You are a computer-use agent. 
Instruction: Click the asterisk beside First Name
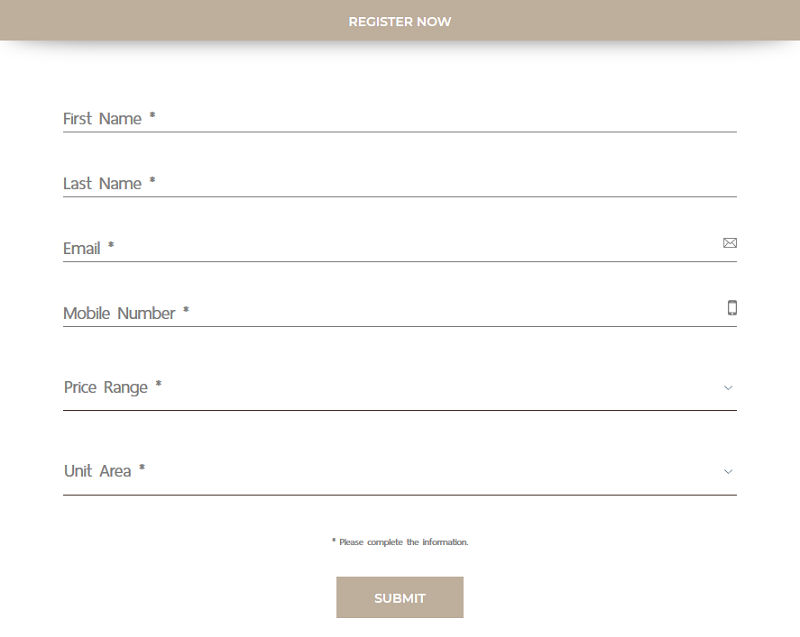click(x=152, y=115)
